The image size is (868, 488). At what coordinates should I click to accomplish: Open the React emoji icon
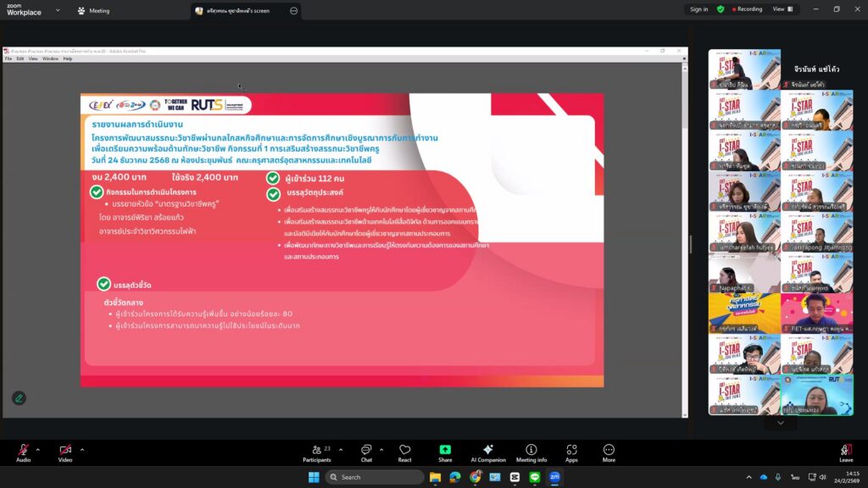point(404,452)
